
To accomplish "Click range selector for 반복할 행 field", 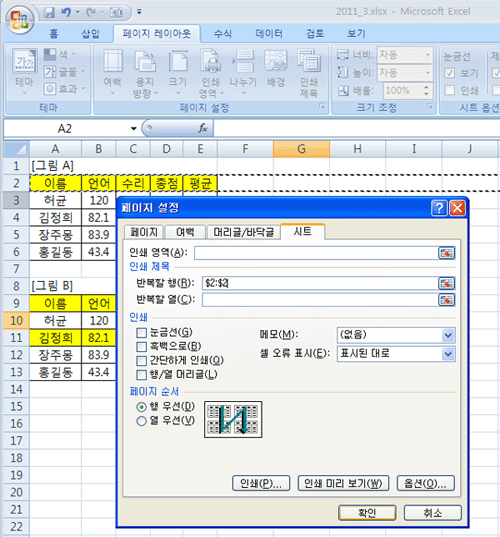I will pos(446,283).
